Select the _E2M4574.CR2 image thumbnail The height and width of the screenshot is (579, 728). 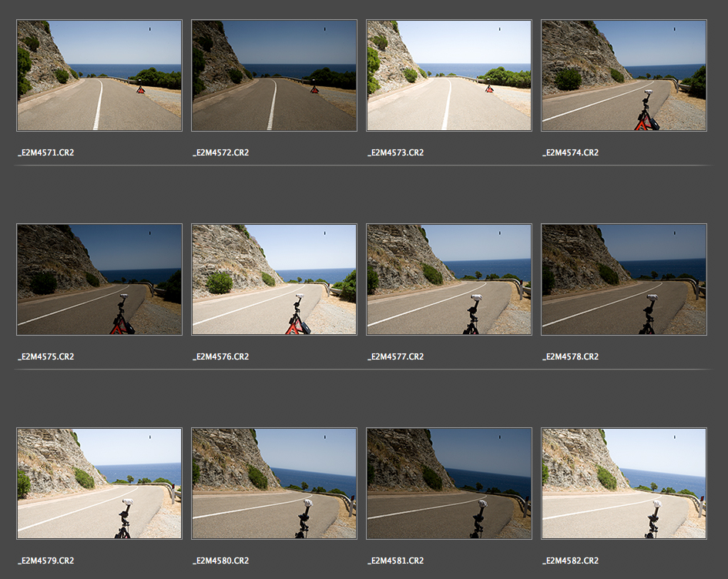tap(624, 75)
